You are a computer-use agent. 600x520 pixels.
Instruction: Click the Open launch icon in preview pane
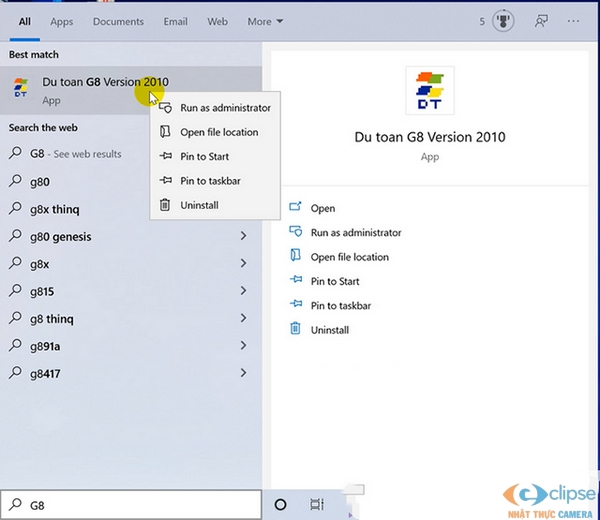tap(295, 207)
